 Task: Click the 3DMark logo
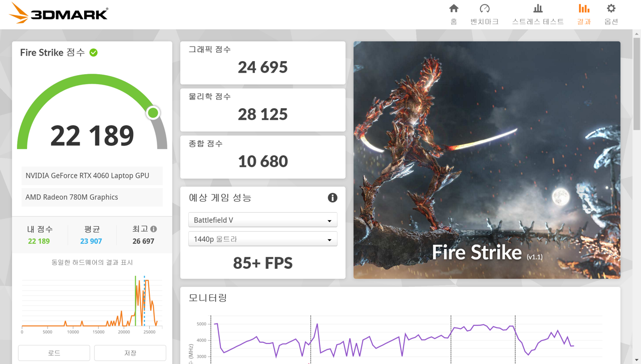pyautogui.click(x=59, y=13)
